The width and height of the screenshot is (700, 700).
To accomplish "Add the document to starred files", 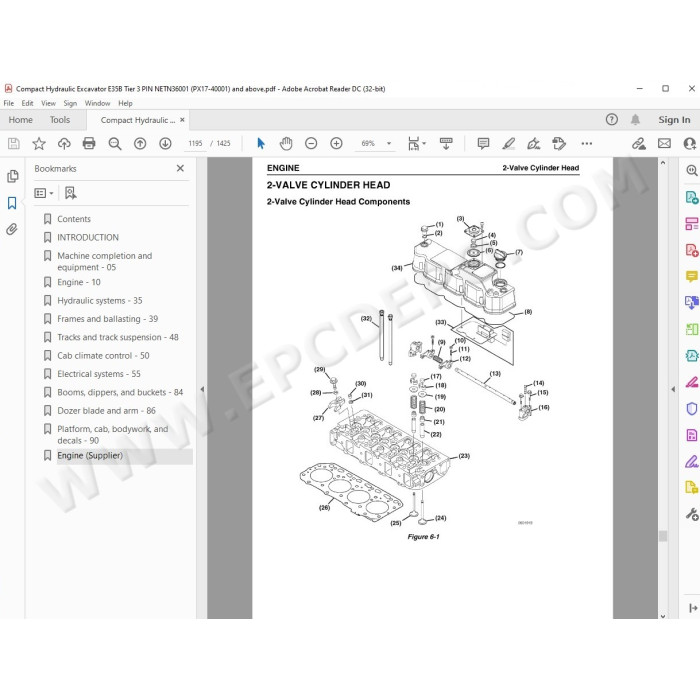I will click(x=39, y=143).
